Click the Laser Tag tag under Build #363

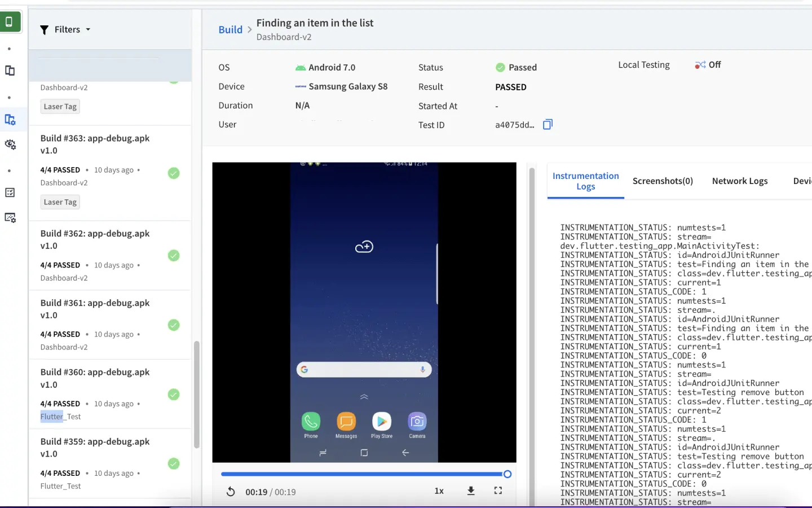click(x=60, y=202)
